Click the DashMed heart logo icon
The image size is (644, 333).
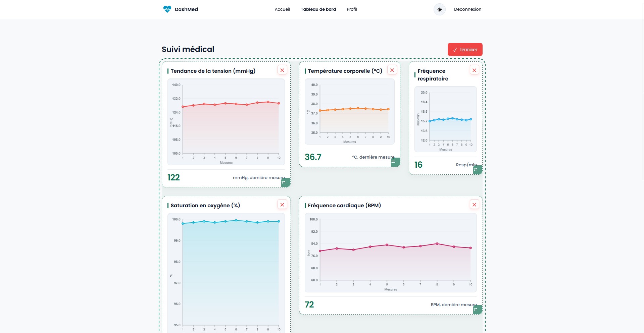(x=167, y=9)
